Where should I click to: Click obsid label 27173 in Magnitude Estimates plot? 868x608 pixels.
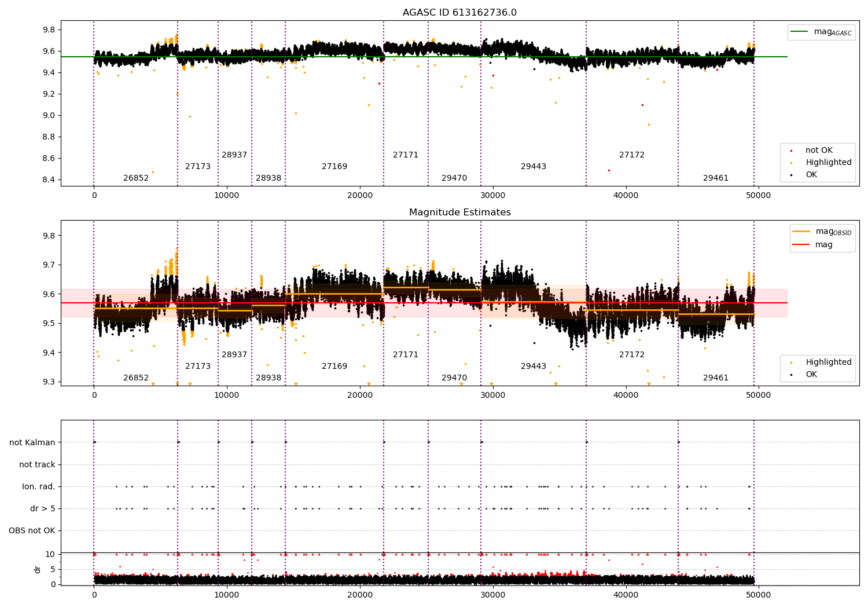tap(198, 367)
